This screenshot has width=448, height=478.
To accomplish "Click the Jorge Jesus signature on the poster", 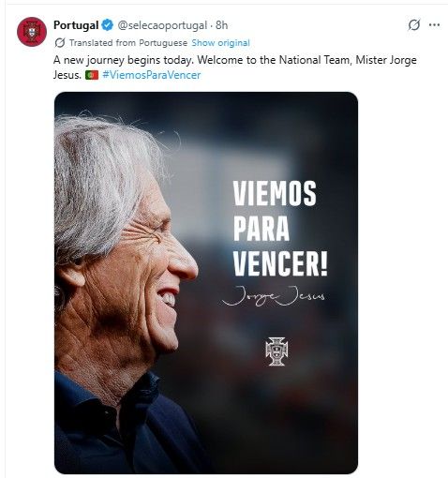I will [x=274, y=296].
